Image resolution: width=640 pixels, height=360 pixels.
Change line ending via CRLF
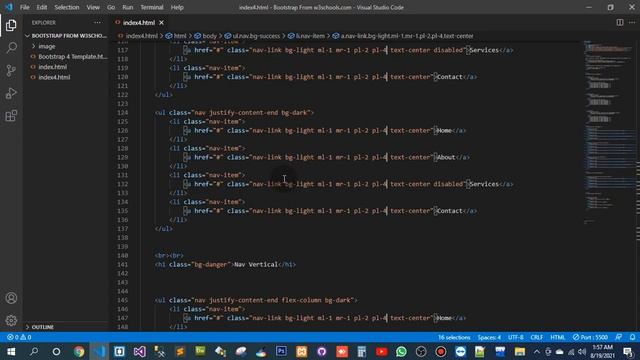click(536, 337)
